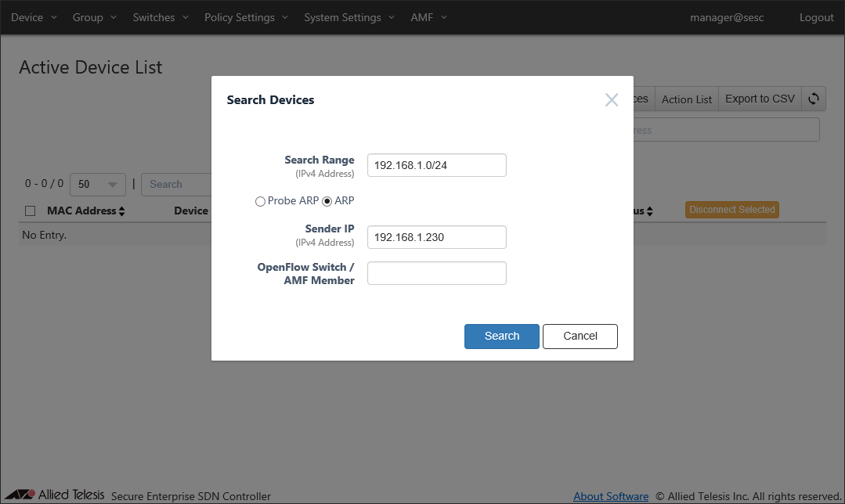Click the Device column header

coord(191,211)
